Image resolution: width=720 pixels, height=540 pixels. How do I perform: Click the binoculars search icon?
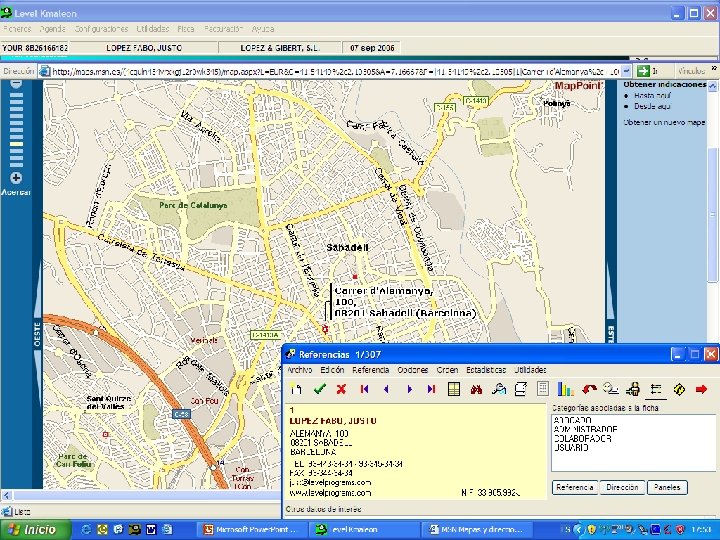[476, 389]
